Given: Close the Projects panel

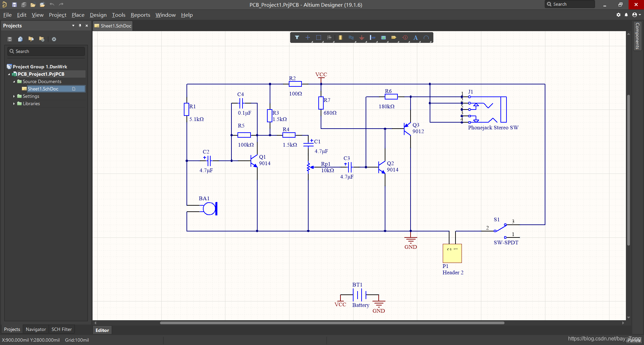Looking at the screenshot, I should click(87, 25).
